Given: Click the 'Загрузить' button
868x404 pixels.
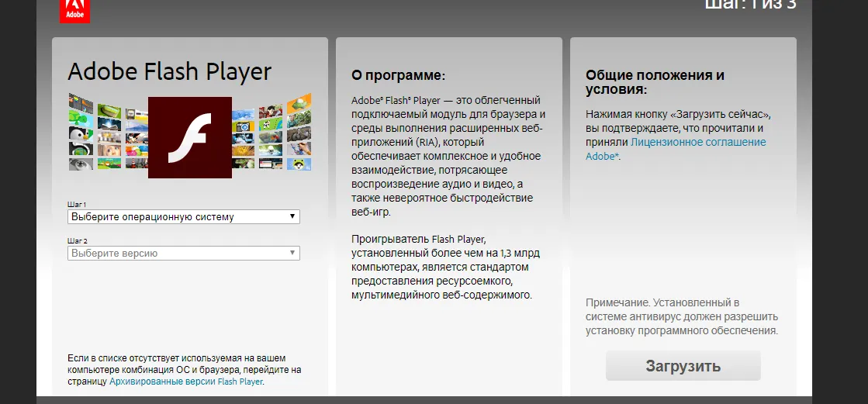Looking at the screenshot, I should [683, 366].
